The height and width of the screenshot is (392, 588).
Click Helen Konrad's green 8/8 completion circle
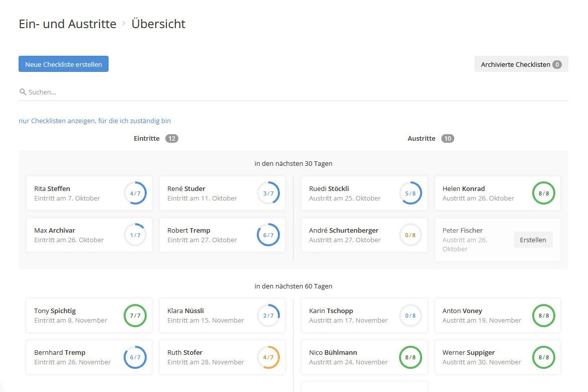coord(543,193)
